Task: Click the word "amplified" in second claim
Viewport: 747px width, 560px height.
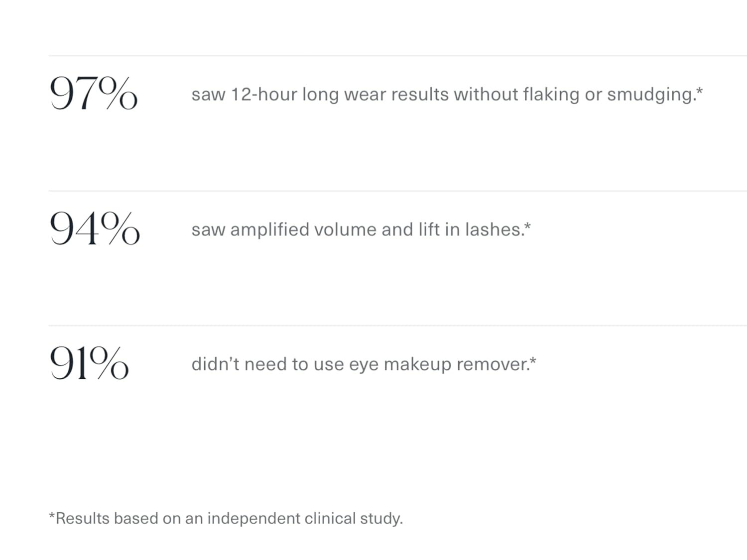Action: [269, 229]
